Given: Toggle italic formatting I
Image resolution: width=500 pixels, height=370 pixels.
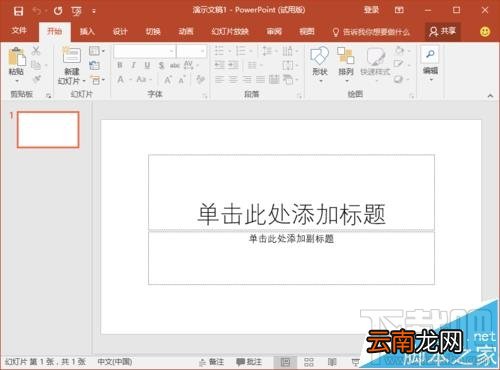Looking at the screenshot, I should click(134, 65).
